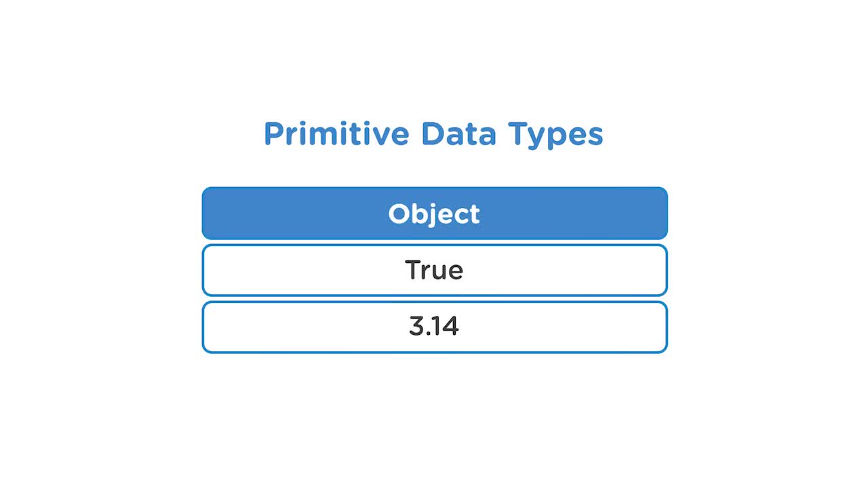Click the digit 4 in "3.14"
Screen dimensions: 868x488
pos(451,327)
